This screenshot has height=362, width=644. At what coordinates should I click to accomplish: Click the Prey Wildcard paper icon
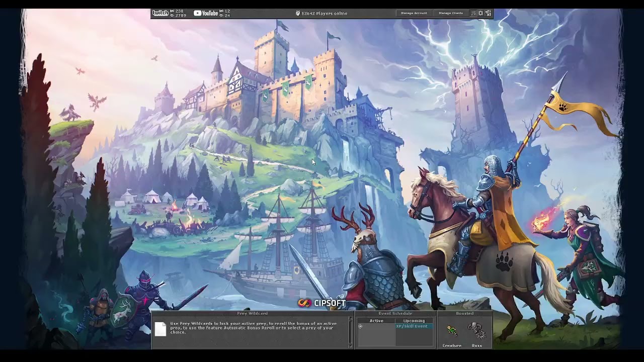pos(160,329)
